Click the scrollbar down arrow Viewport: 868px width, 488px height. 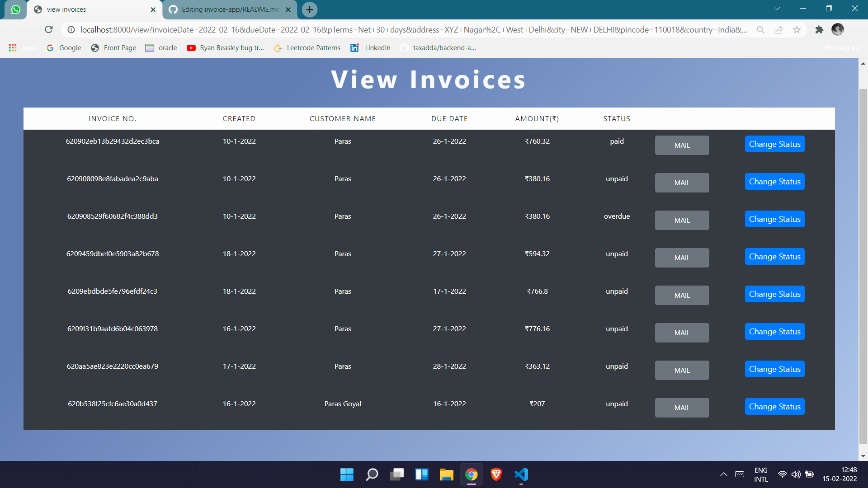pos(863,455)
